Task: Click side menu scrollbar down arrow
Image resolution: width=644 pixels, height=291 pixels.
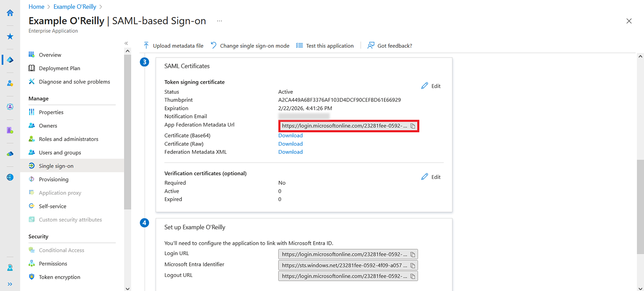Action: coord(127,288)
